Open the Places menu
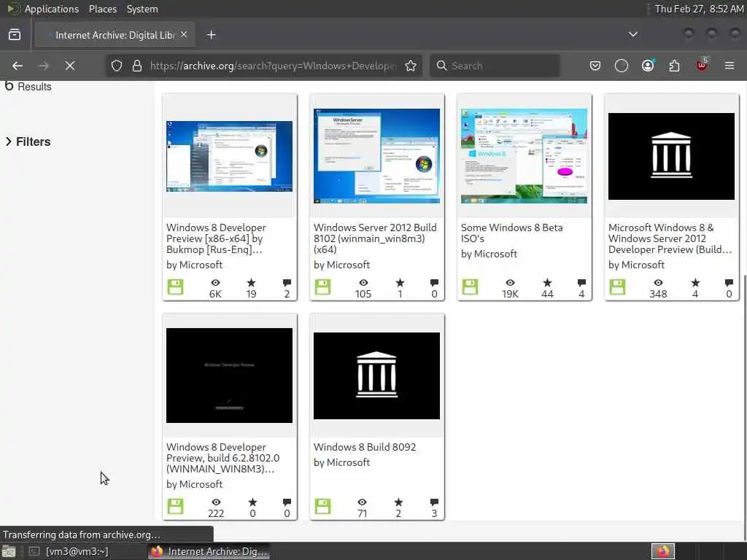 (x=102, y=9)
